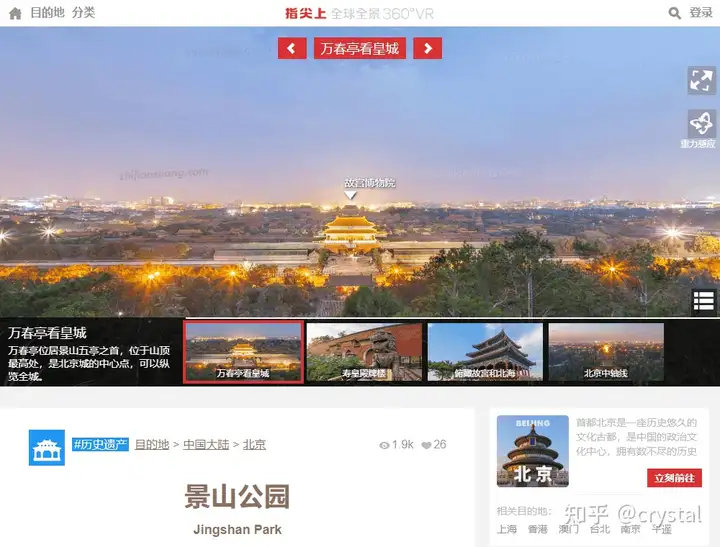Viewport: 720px width, 547px height.
Task: Click the 指尖上 site logo
Action: point(305,13)
